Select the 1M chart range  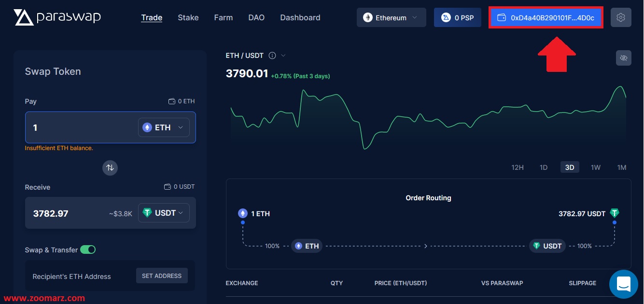622,167
